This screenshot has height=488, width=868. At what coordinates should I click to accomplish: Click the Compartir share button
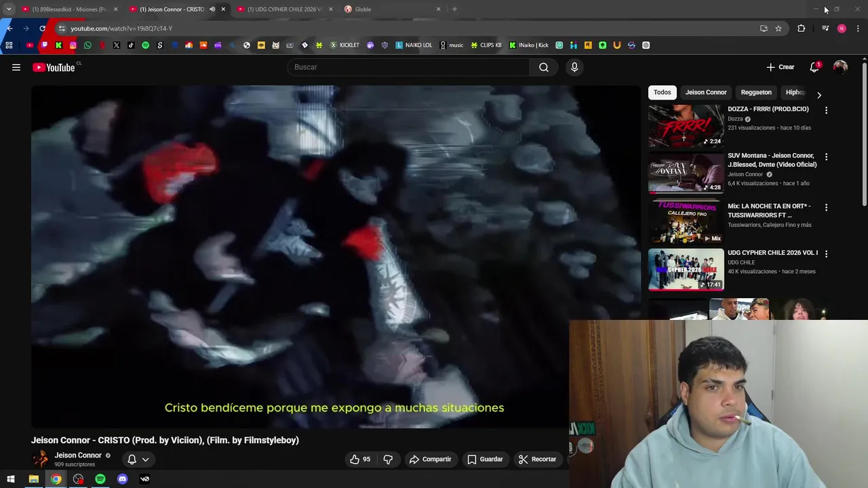click(x=431, y=459)
